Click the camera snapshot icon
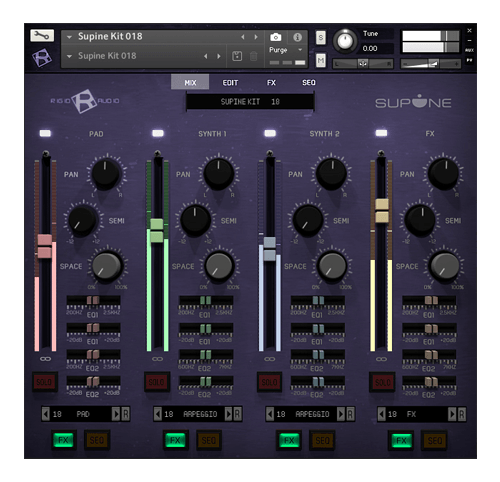 pyautogui.click(x=275, y=37)
